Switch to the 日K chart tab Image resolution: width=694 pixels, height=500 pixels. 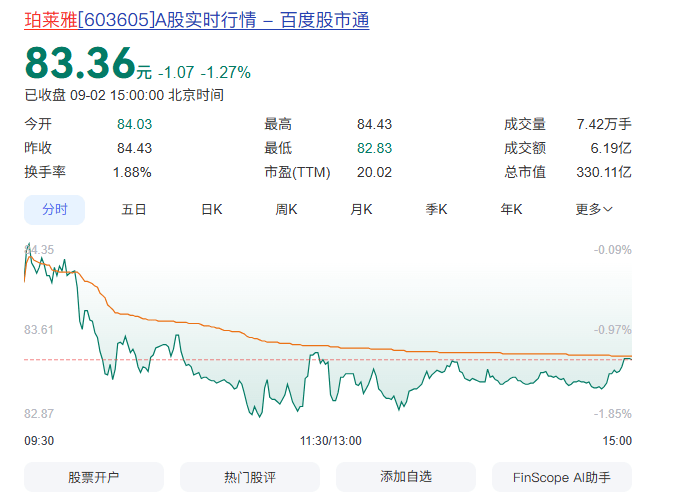coord(212,209)
